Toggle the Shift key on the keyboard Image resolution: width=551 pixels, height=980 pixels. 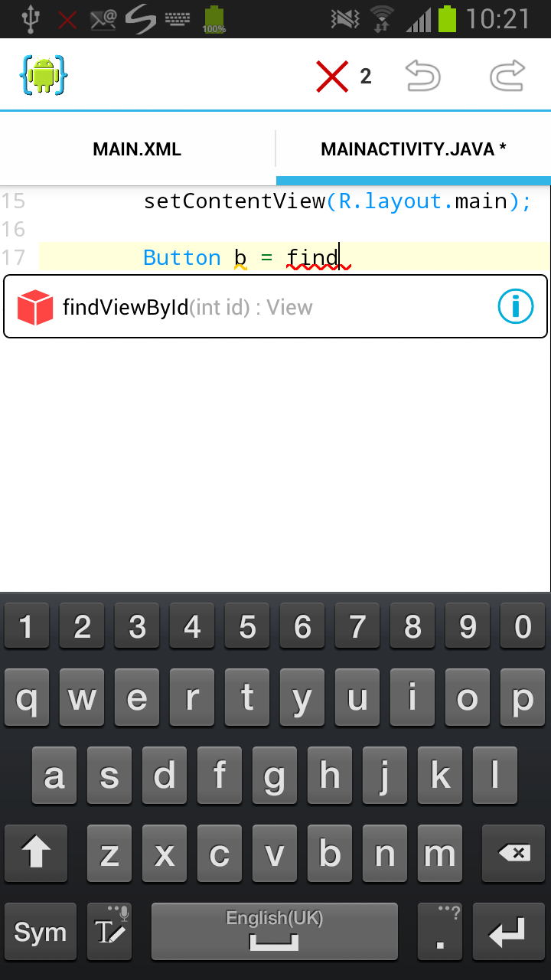click(x=36, y=852)
